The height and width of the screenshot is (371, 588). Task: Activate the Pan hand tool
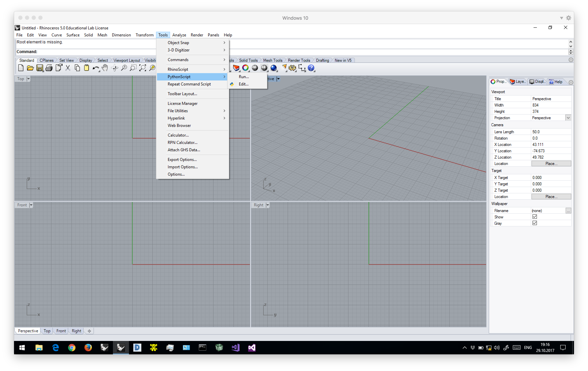(x=105, y=68)
